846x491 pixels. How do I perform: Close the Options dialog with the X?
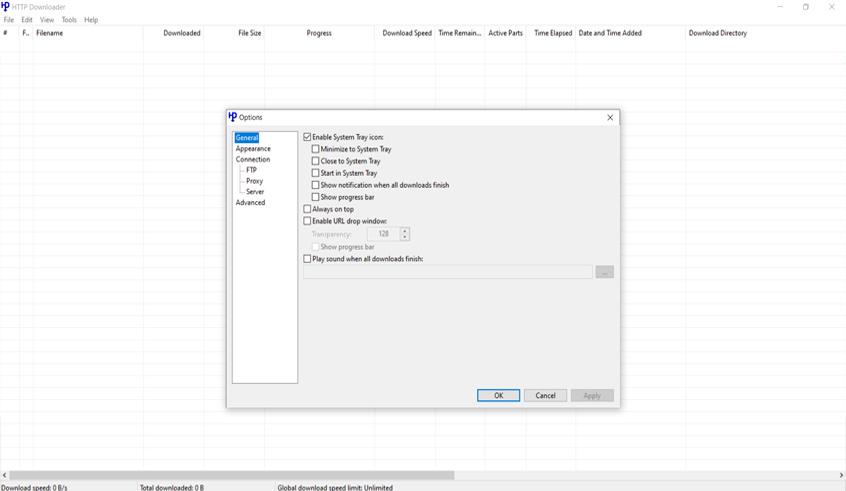click(x=610, y=117)
